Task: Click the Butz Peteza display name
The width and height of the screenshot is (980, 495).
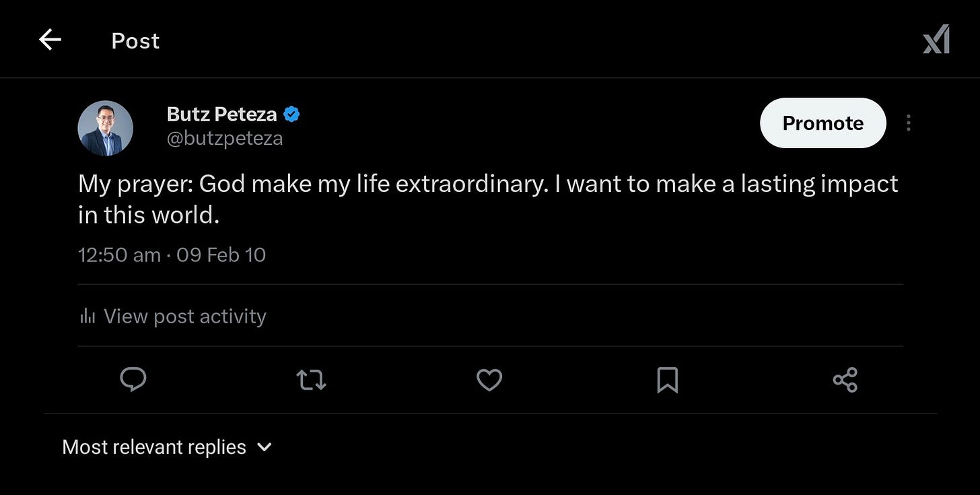Action: pyautogui.click(x=221, y=114)
